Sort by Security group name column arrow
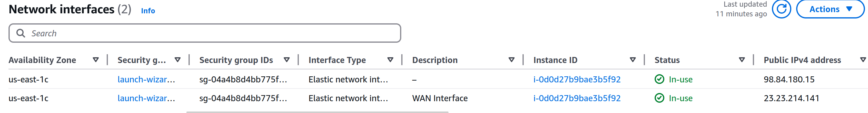This screenshot has height=113, width=868. pos(178,60)
